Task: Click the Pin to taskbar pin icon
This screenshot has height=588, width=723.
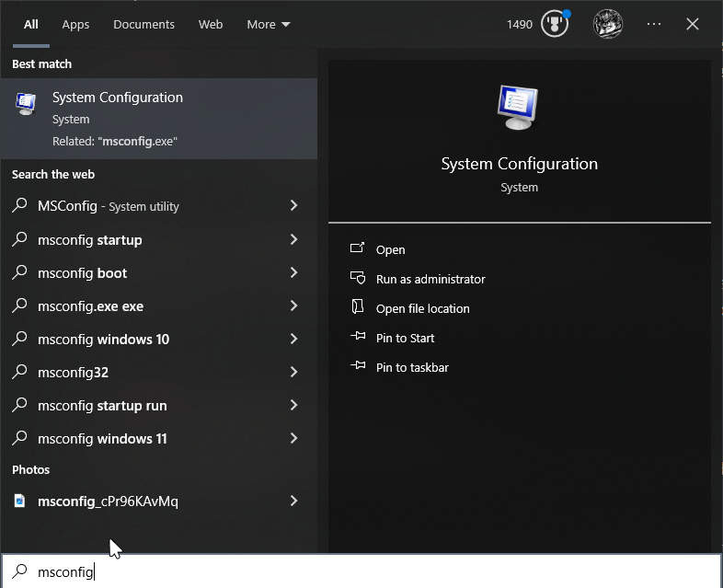Action: tap(358, 365)
